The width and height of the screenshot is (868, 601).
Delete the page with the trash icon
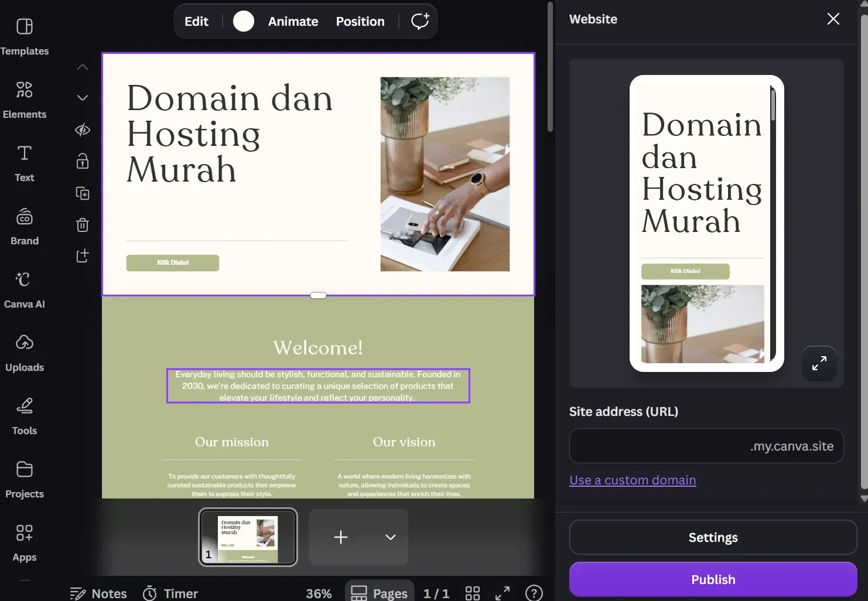(x=83, y=224)
